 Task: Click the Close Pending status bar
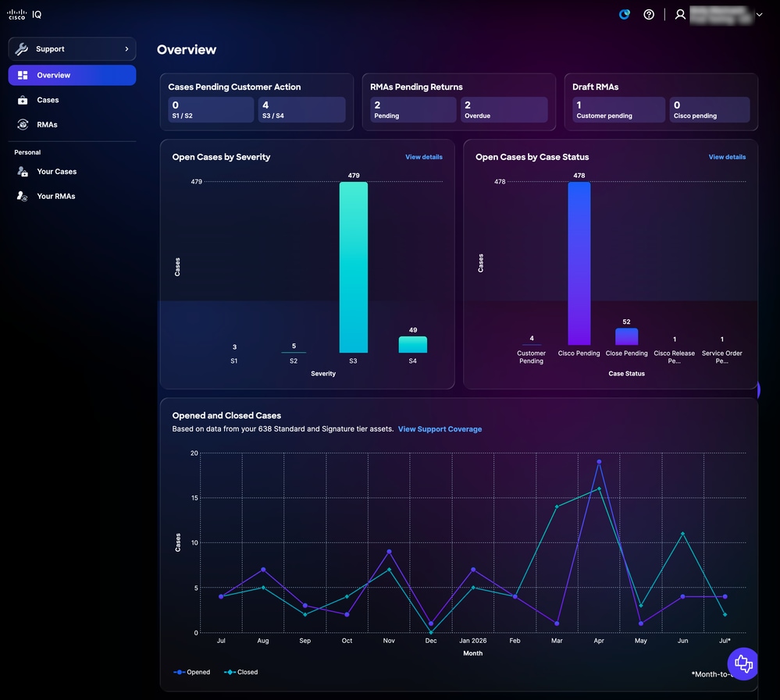(627, 336)
